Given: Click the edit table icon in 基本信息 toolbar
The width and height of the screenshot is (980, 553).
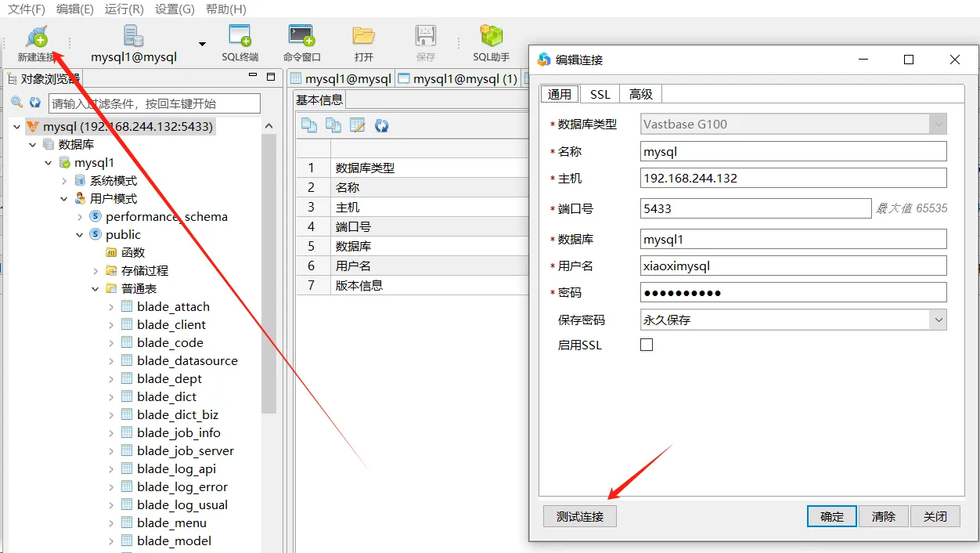Looking at the screenshot, I should 358,125.
